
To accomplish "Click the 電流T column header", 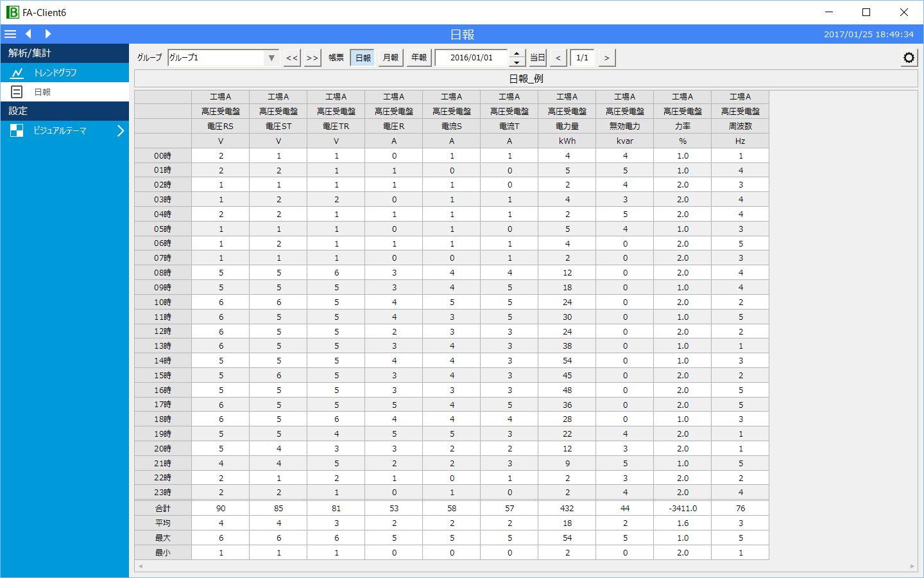I will coord(509,127).
